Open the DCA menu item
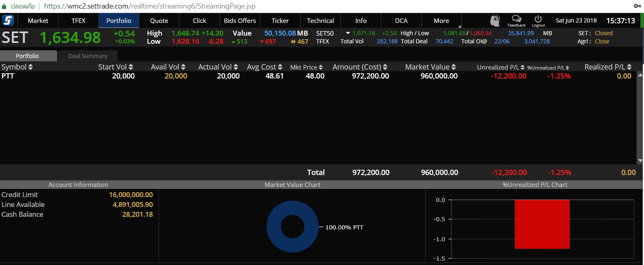The image size is (644, 265). pyautogui.click(x=401, y=20)
